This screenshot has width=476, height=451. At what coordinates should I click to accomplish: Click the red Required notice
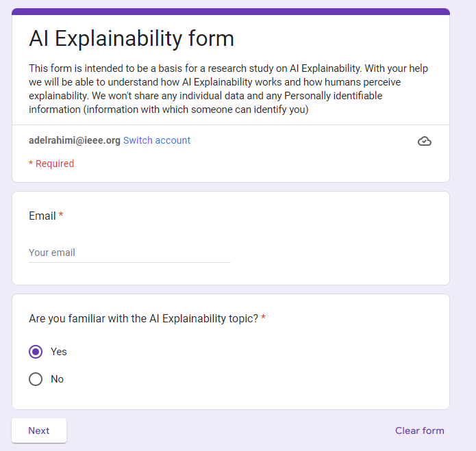tap(51, 164)
